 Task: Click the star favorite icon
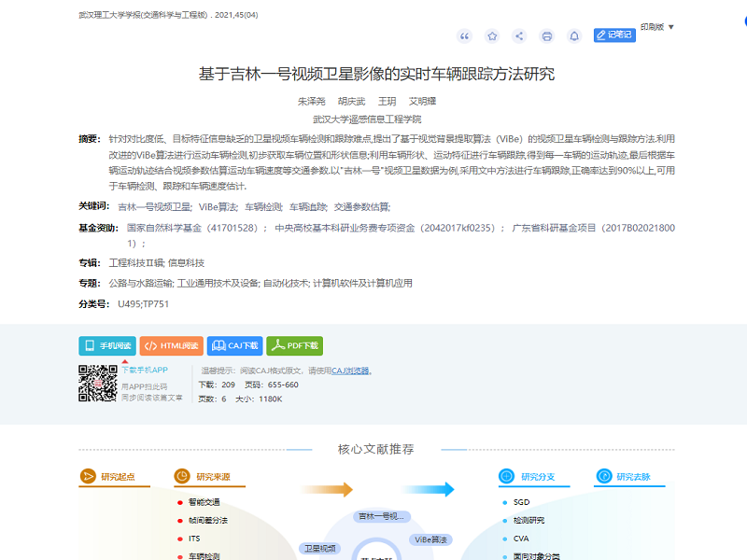click(x=492, y=36)
